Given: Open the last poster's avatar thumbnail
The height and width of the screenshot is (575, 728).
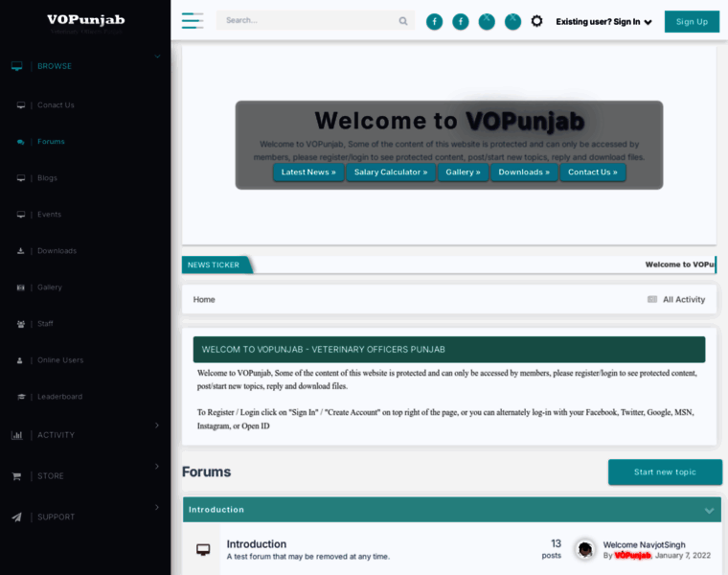Looking at the screenshot, I should pos(585,550).
